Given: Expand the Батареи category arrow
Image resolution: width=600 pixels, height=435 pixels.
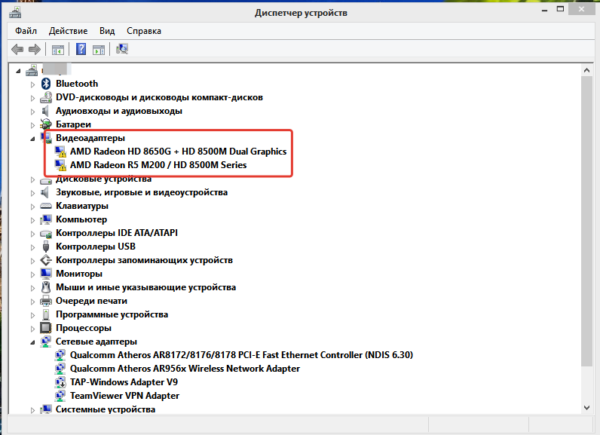Looking at the screenshot, I should pos(33,125).
